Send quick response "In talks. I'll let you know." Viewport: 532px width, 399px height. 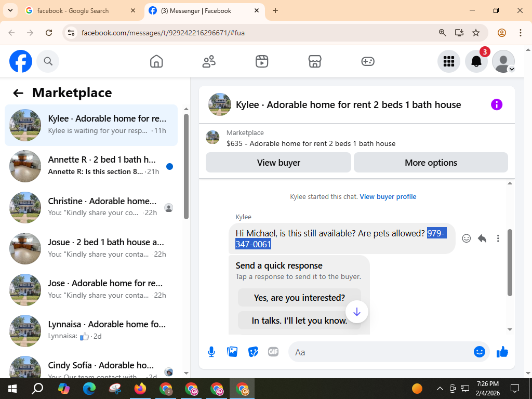pyautogui.click(x=299, y=321)
